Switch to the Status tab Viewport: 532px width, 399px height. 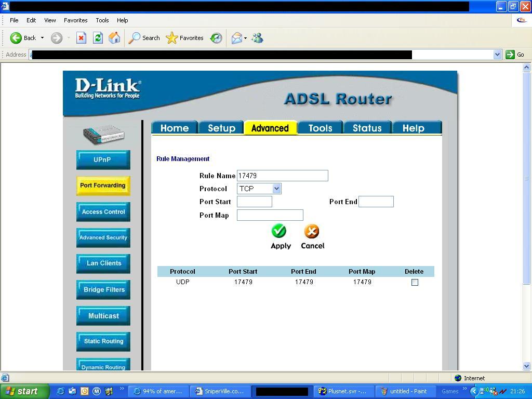[367, 128]
